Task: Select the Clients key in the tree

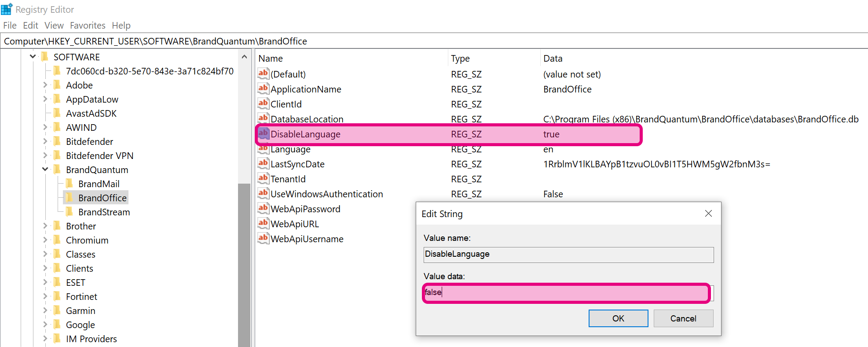Action: tap(80, 268)
